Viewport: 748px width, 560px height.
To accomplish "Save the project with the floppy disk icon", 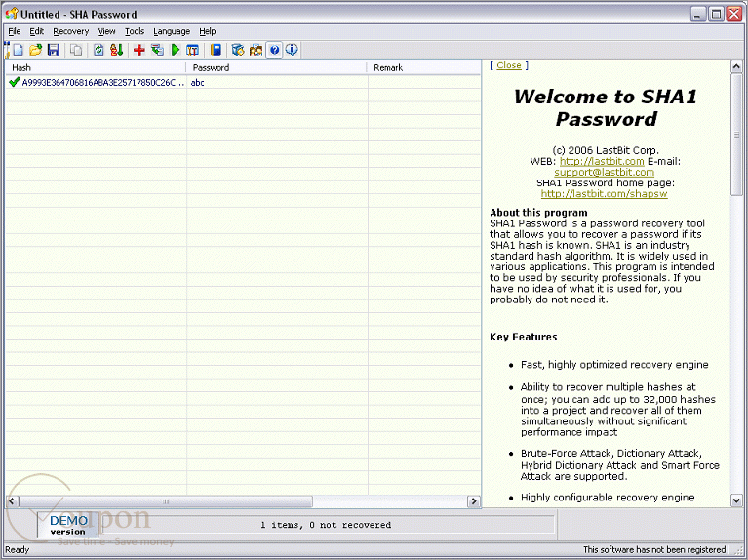I will pos(54,50).
